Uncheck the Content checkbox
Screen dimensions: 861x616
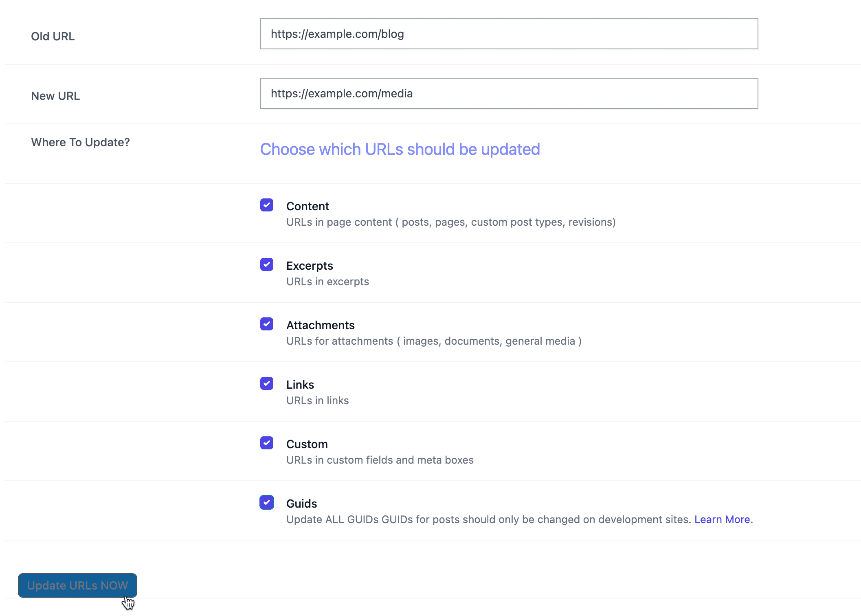click(267, 205)
